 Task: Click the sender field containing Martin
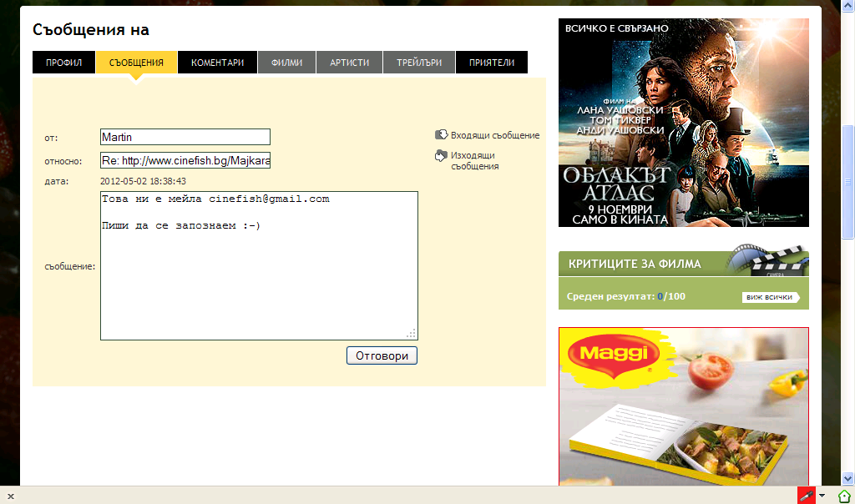click(x=185, y=137)
